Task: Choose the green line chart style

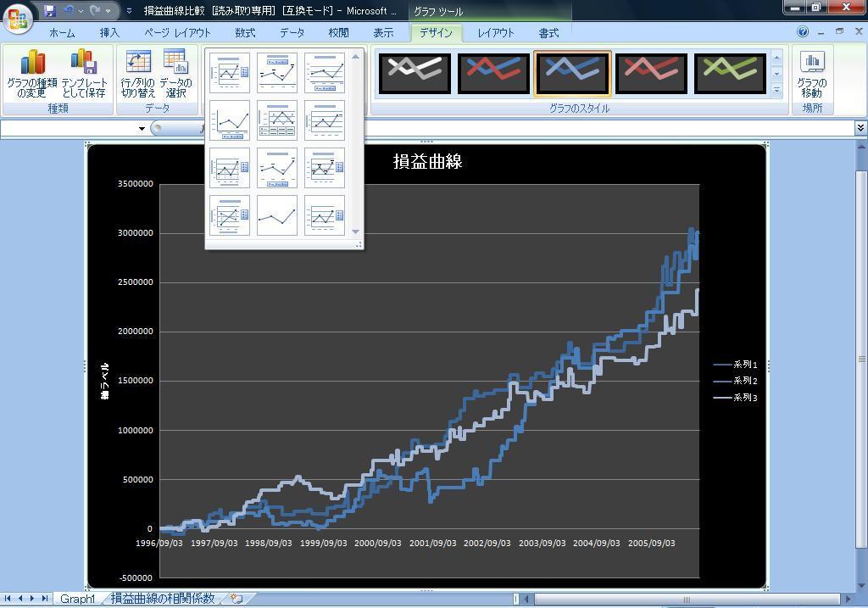Action: [x=730, y=73]
